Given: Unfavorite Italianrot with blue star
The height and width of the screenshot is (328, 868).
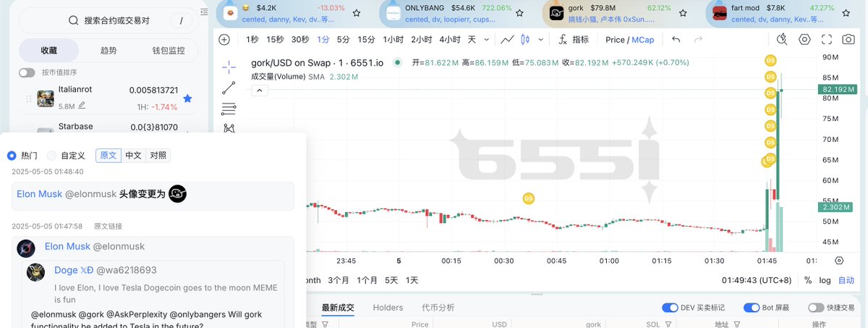Looking at the screenshot, I should [x=187, y=98].
